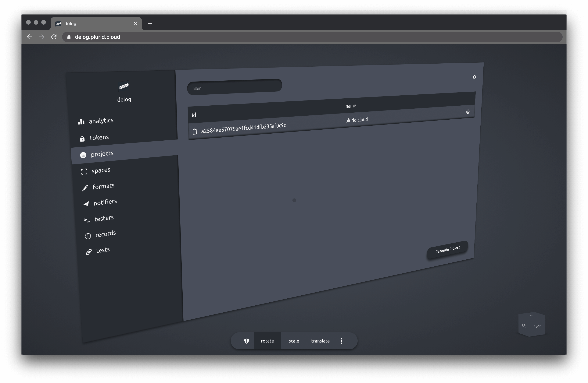This screenshot has width=588, height=383.
Task: Open the analytics section
Action: (x=101, y=121)
